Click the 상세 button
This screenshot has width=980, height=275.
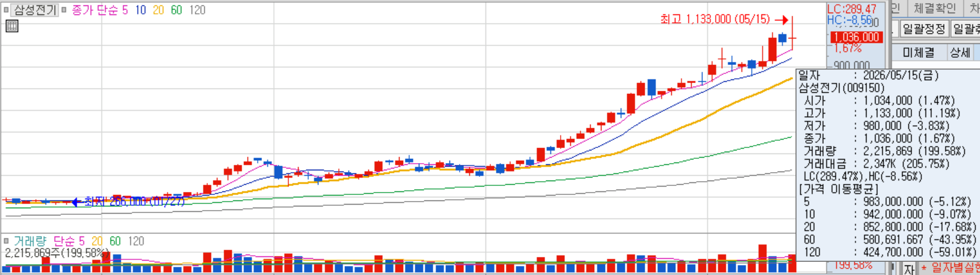[960, 53]
